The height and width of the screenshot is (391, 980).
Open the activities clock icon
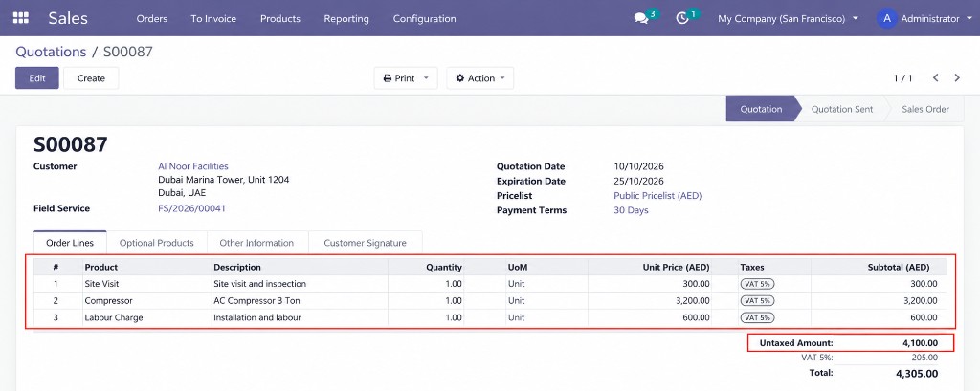682,19
